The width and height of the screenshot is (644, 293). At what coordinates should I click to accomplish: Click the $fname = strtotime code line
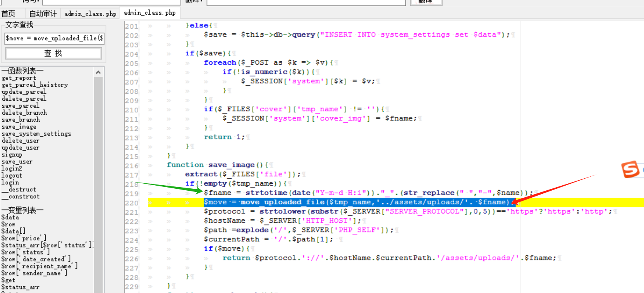point(368,193)
